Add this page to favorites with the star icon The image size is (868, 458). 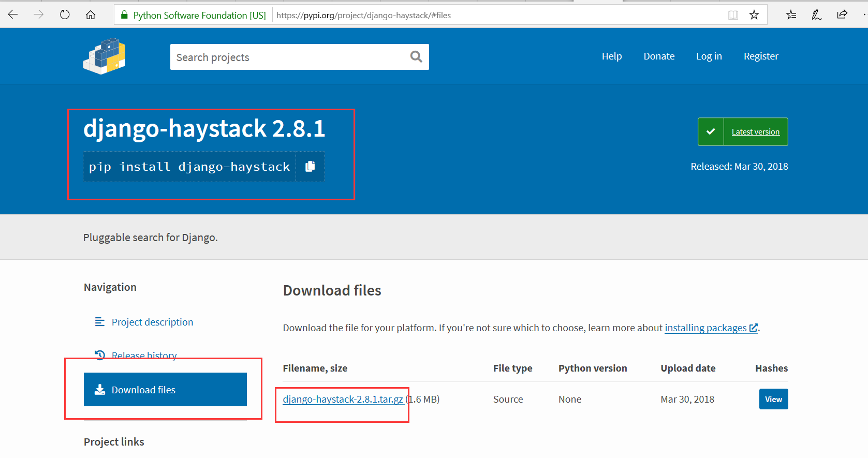tap(754, 15)
